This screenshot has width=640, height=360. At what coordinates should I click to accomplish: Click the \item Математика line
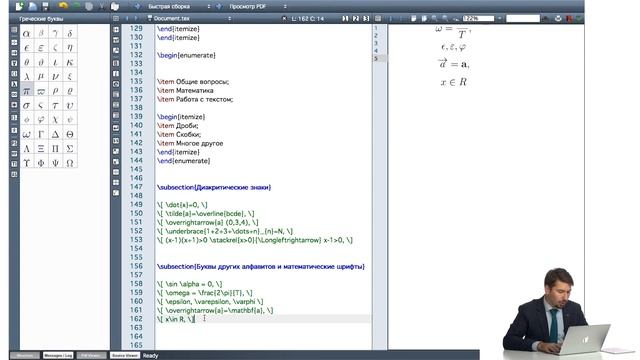(185, 90)
